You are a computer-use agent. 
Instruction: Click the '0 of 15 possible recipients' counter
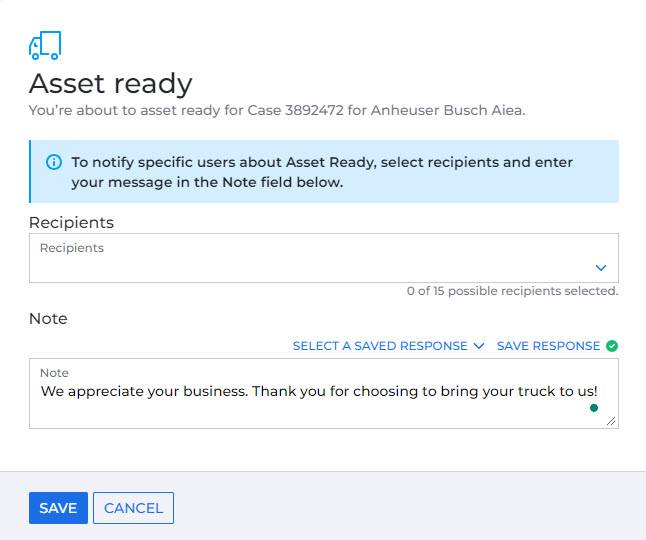(x=513, y=291)
